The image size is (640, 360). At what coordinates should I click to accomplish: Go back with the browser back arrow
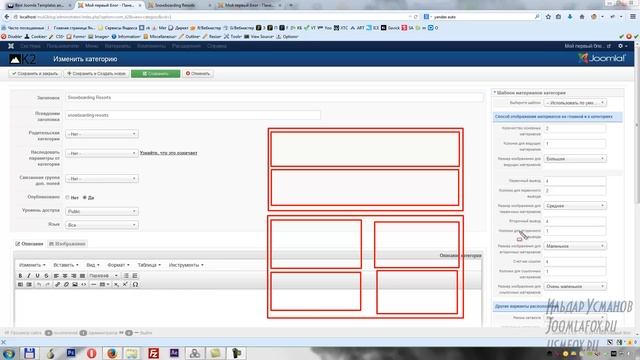click(x=7, y=17)
